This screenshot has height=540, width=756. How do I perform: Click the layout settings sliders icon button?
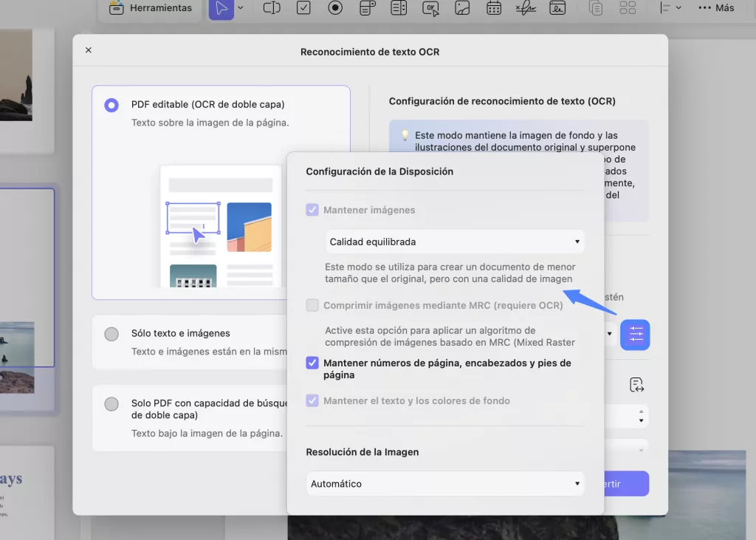[x=635, y=335]
